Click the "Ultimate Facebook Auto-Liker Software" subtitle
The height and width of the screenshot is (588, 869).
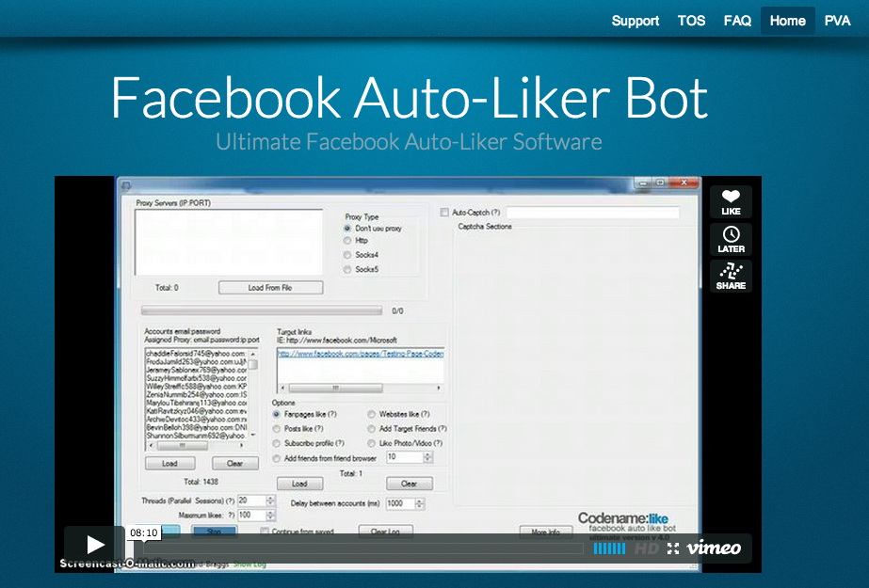[409, 142]
